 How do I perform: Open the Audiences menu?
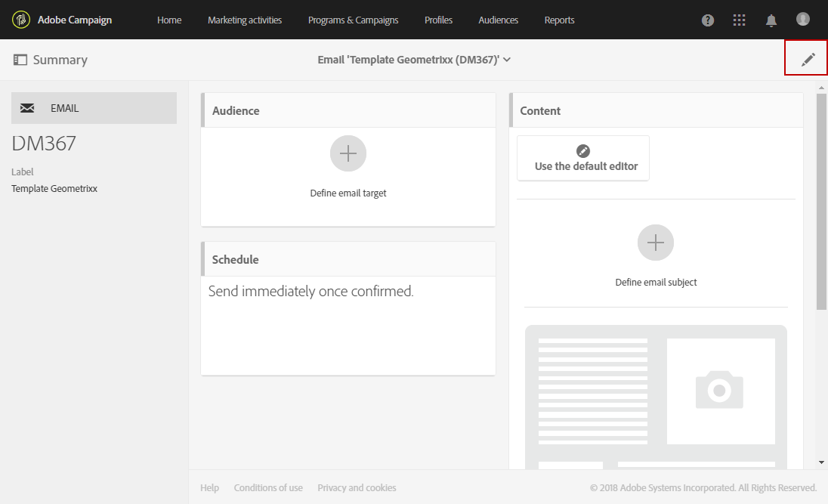(x=498, y=20)
